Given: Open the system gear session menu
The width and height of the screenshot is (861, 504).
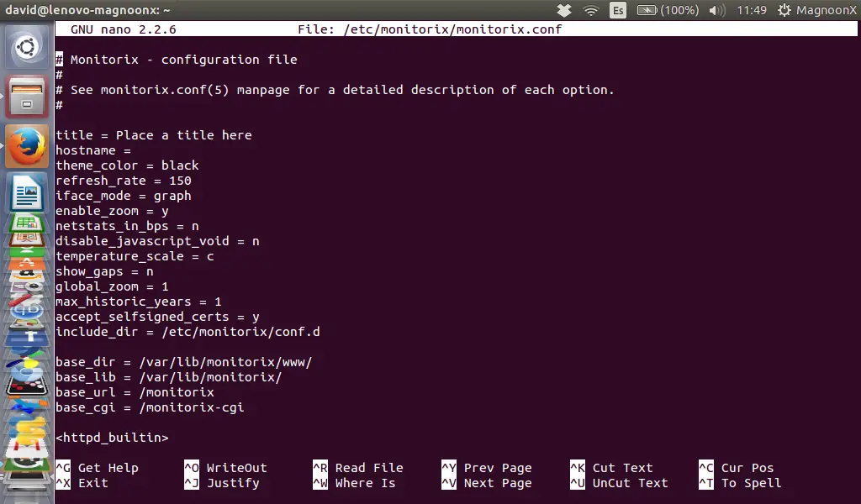Looking at the screenshot, I should tap(784, 10).
